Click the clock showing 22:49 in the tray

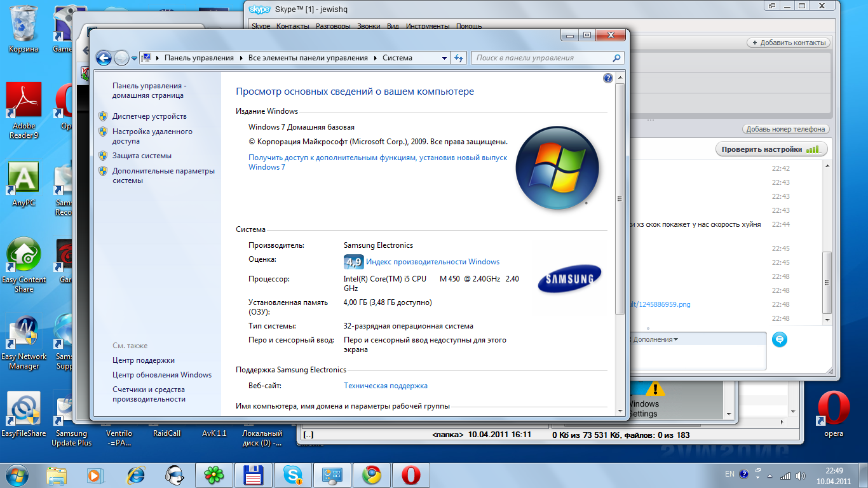click(834, 471)
